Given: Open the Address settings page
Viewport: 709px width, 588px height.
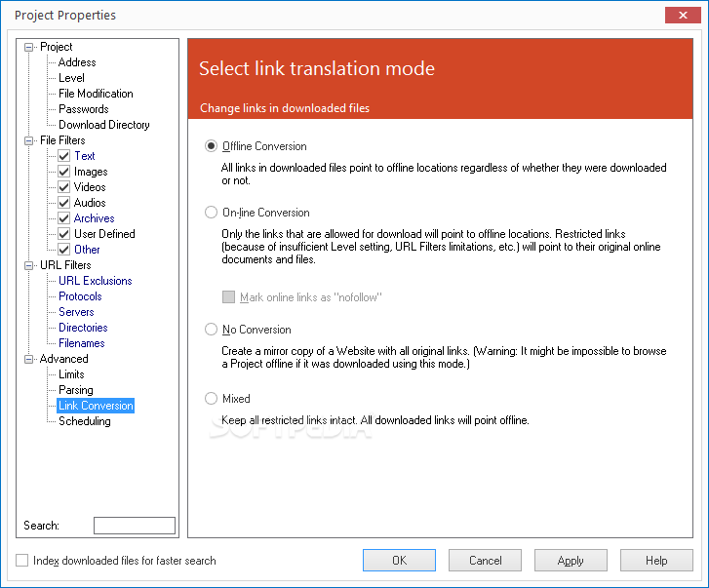Looking at the screenshot, I should 77,62.
